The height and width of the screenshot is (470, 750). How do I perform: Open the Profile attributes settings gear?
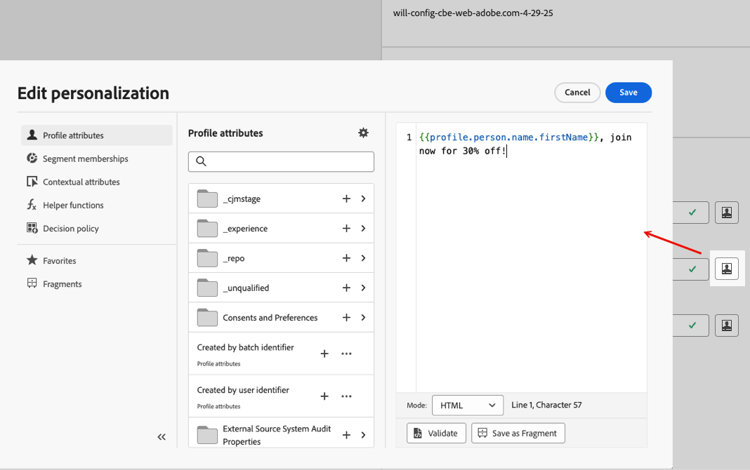click(x=363, y=133)
